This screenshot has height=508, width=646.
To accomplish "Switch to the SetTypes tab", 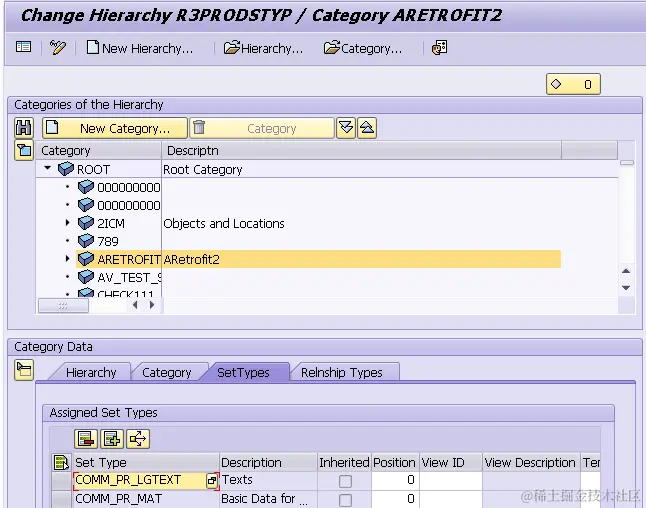I will point(243,372).
